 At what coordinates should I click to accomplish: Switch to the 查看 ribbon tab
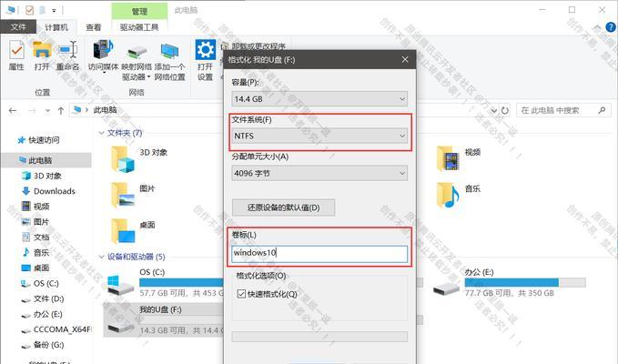click(x=94, y=27)
